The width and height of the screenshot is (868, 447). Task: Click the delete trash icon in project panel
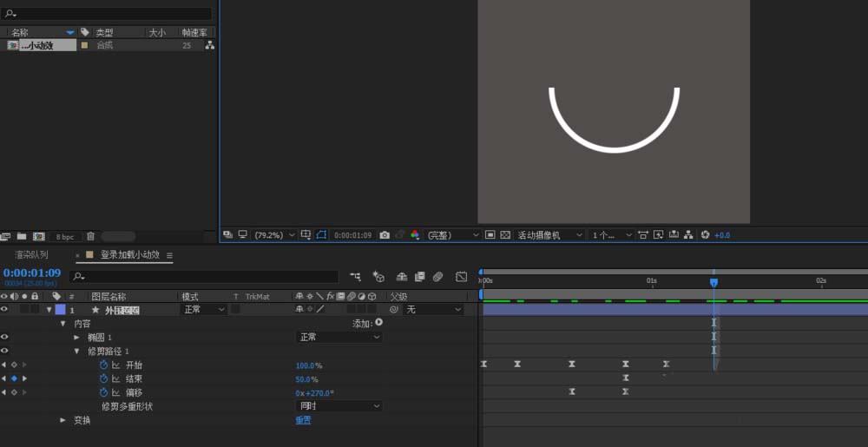tap(90, 236)
